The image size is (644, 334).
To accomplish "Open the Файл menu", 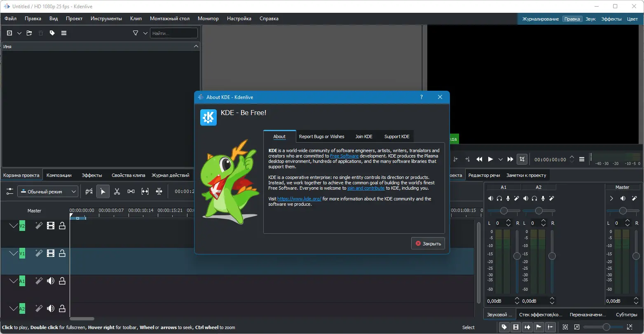I will pos(11,19).
